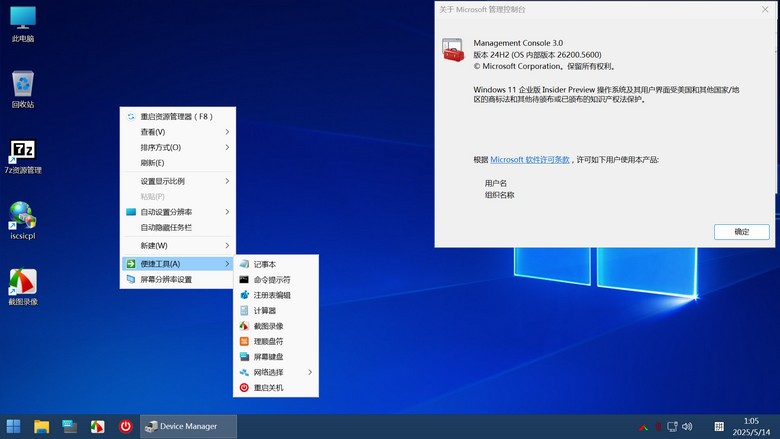780x439 pixels.
Task: Expand the 排序方式(O) submenu arrow
Action: click(x=227, y=147)
